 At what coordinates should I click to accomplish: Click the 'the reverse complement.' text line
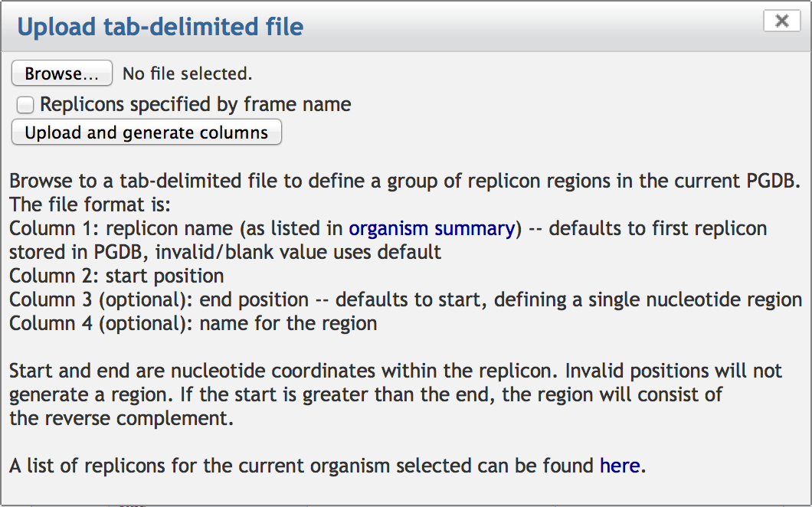tap(122, 418)
